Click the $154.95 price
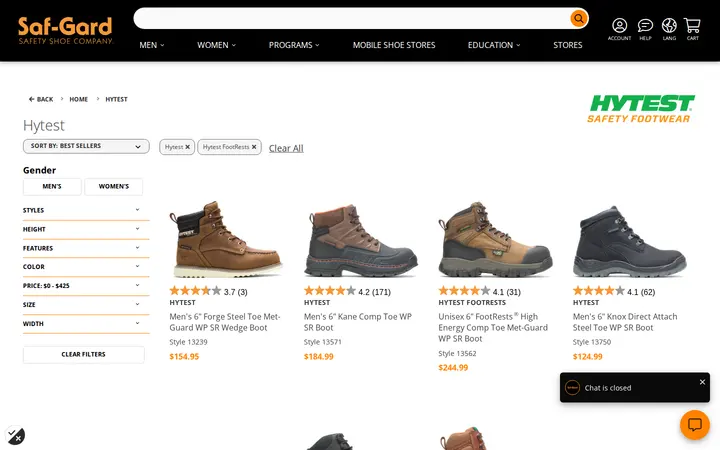720x450 pixels. 184,356
